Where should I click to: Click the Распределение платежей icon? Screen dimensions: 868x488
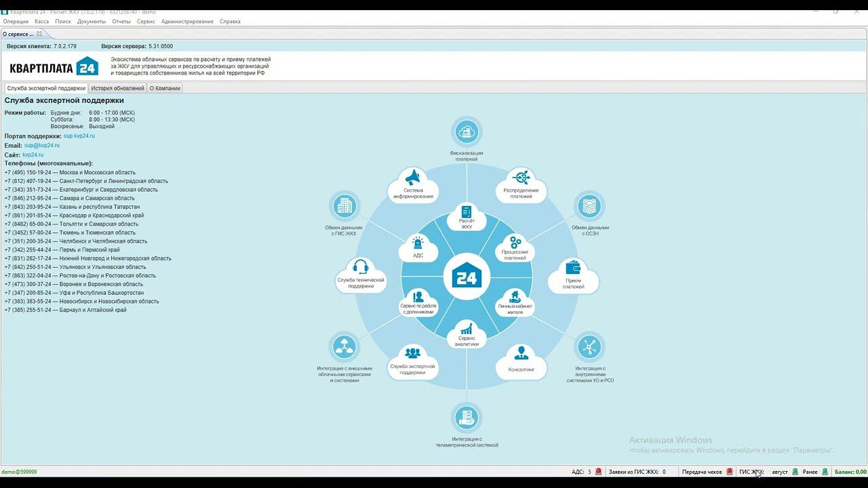(x=521, y=178)
